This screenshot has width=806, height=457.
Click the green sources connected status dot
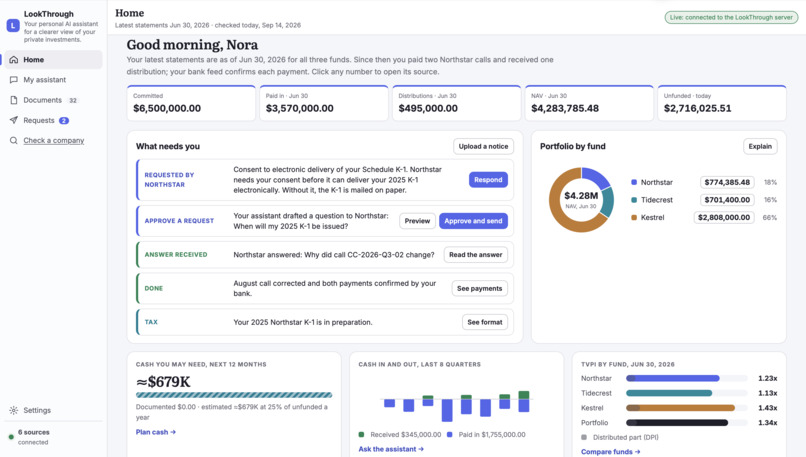(x=11, y=437)
